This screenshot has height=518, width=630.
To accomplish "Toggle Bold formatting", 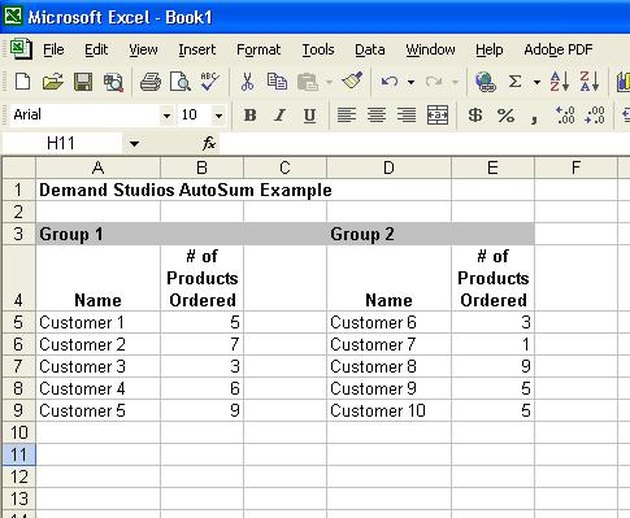I will tap(250, 115).
